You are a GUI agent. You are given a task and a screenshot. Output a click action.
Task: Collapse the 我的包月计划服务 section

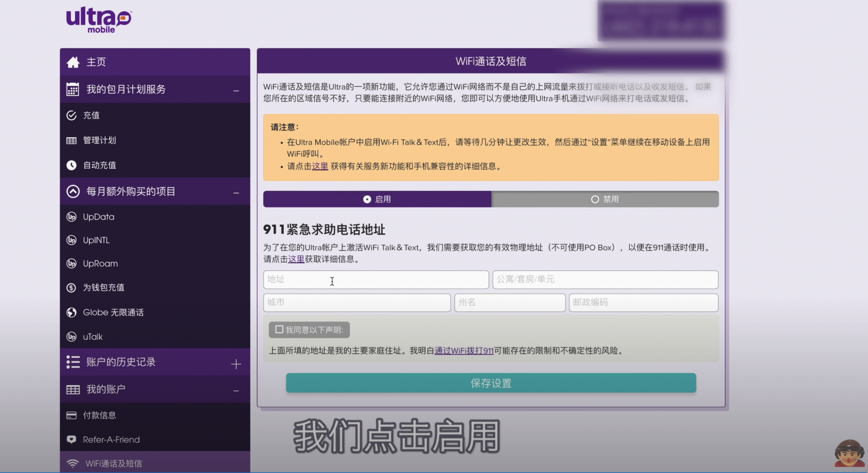tap(236, 91)
